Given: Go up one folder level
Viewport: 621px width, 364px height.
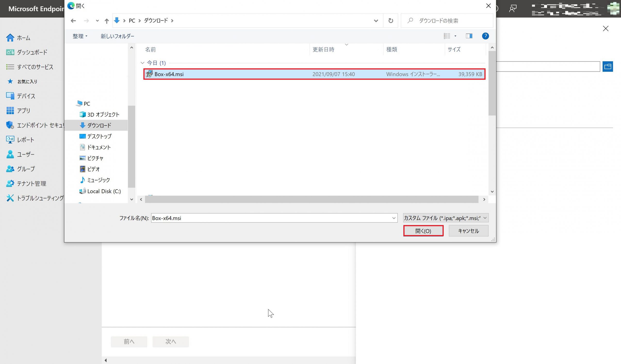Looking at the screenshot, I should [x=106, y=21].
